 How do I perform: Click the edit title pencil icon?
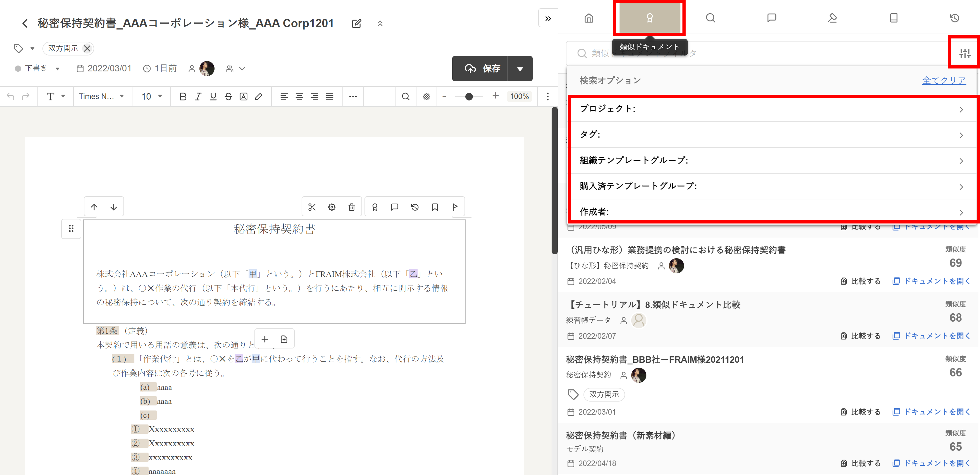[356, 24]
